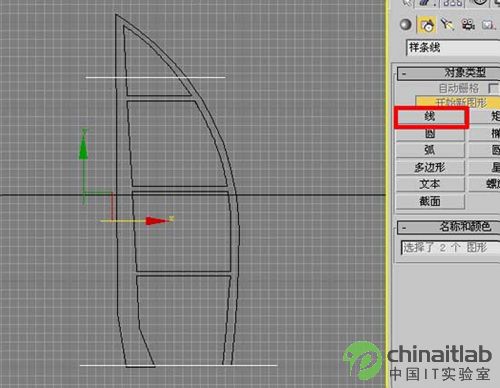
Task: Click the 多边形 (NGon) button
Action: [x=430, y=167]
